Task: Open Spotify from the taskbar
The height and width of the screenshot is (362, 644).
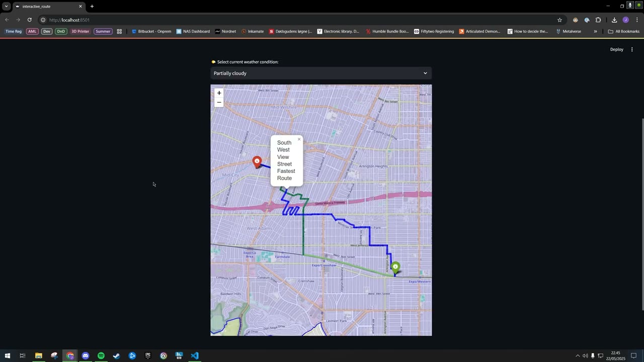Action: [101, 356]
